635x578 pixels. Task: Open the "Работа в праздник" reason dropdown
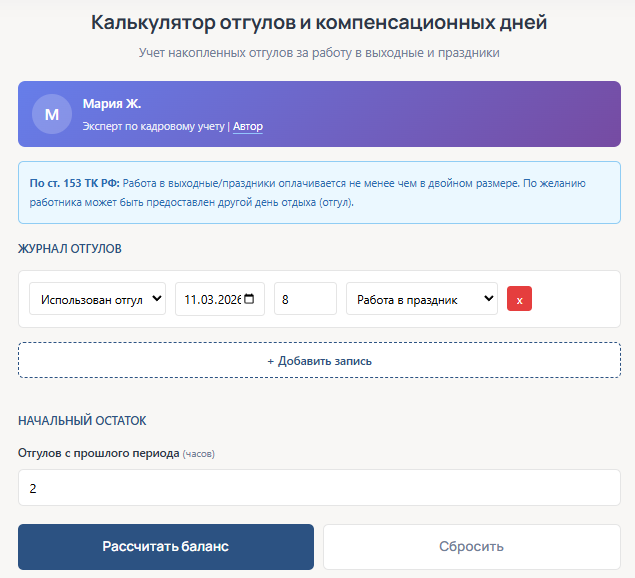[421, 299]
